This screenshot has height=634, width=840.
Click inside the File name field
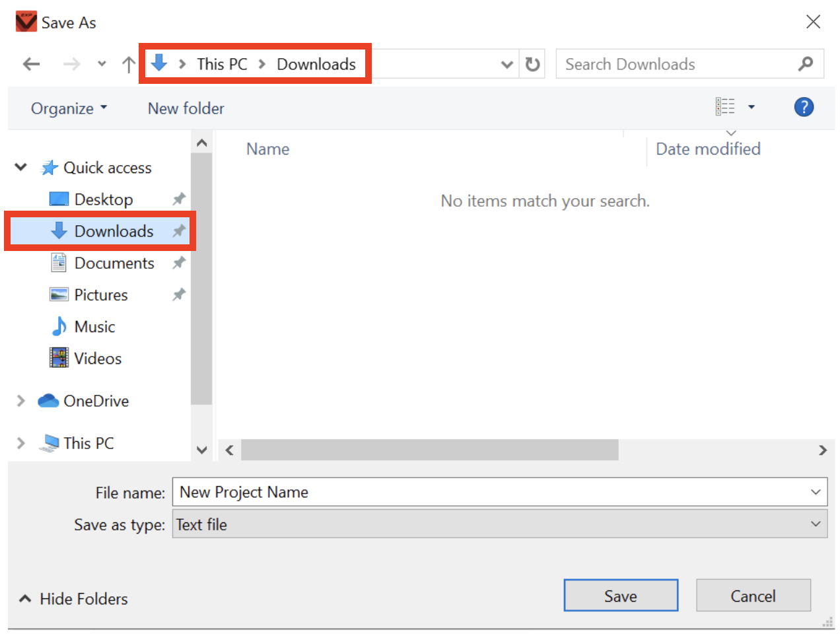396,492
